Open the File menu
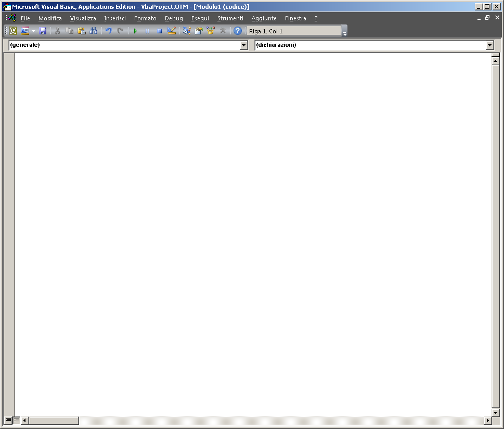 tap(25, 18)
